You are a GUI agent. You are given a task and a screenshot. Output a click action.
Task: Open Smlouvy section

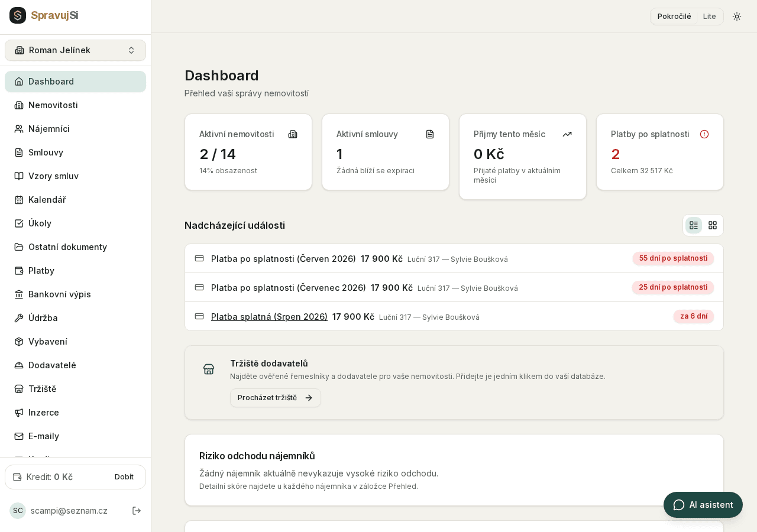coord(75,153)
